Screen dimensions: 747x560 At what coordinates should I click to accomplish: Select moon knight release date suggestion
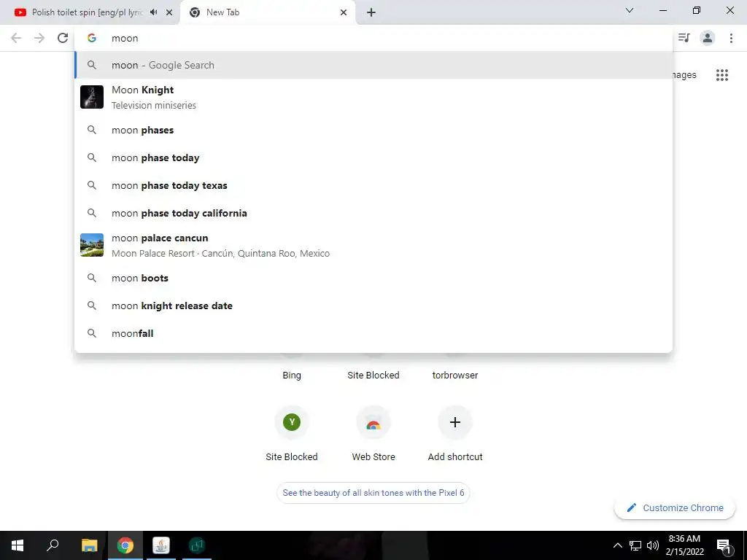click(x=373, y=306)
